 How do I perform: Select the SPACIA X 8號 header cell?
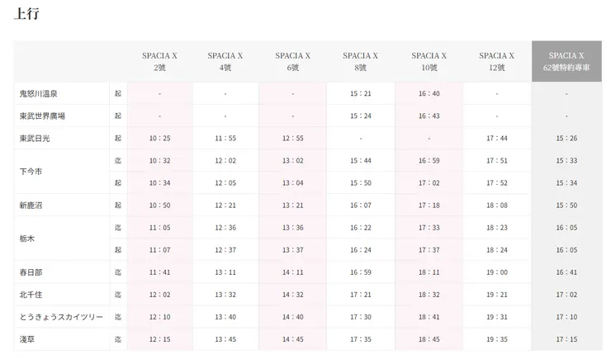(360, 61)
